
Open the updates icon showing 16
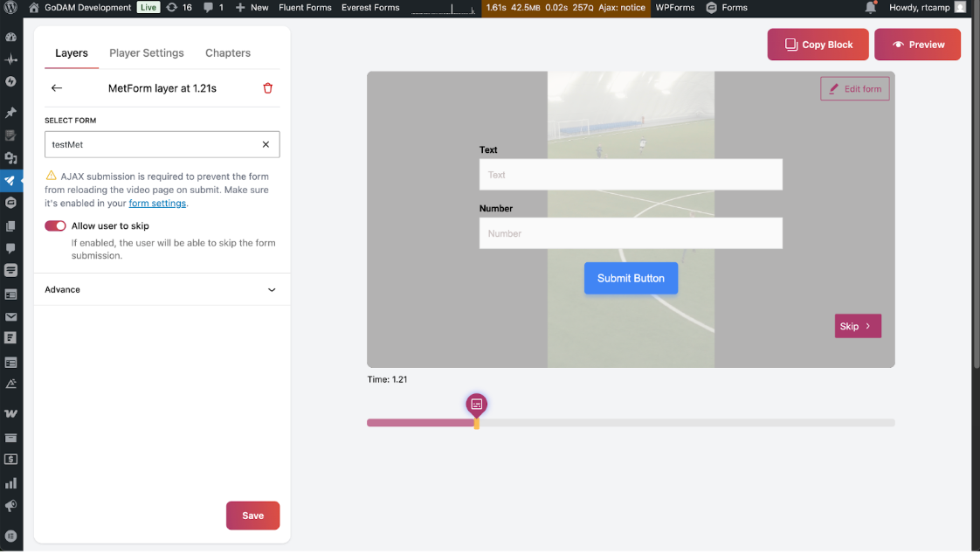click(179, 8)
